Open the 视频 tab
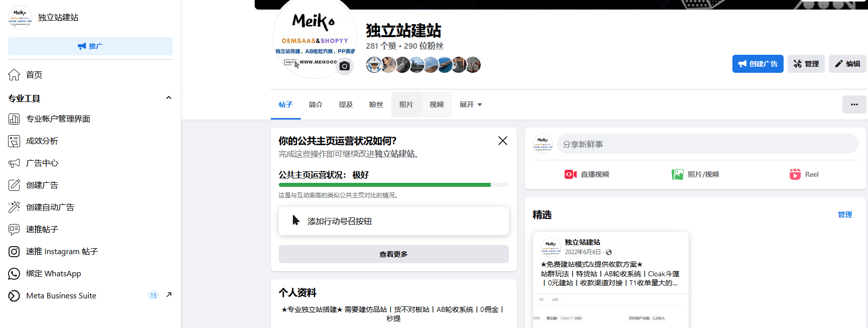Viewport: 868px width, 328px height. click(437, 104)
